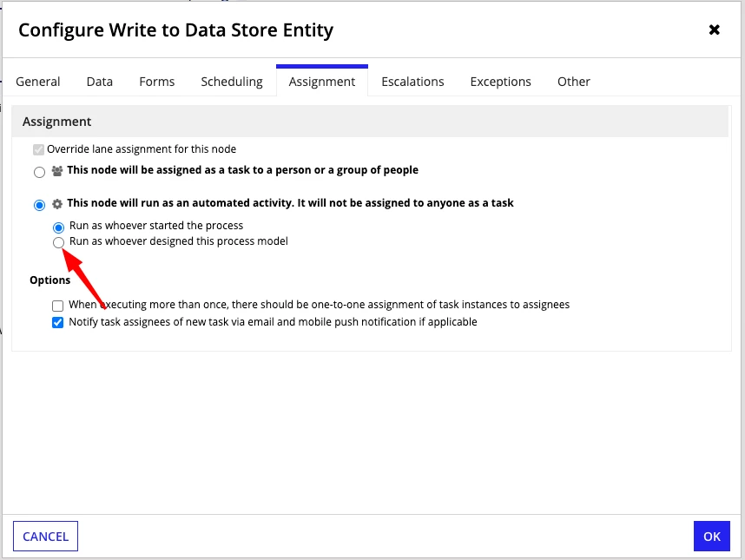Choose Run as whoever designed this process model
745x560 pixels.
[x=58, y=243]
